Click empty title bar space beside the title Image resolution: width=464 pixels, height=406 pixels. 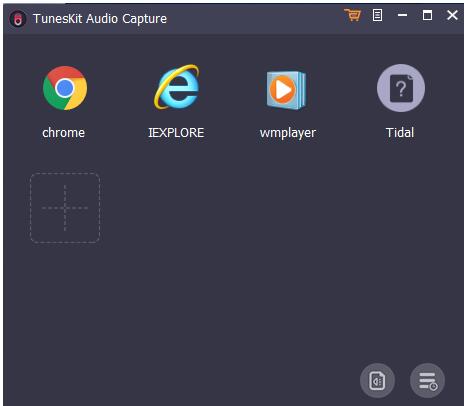point(253,18)
